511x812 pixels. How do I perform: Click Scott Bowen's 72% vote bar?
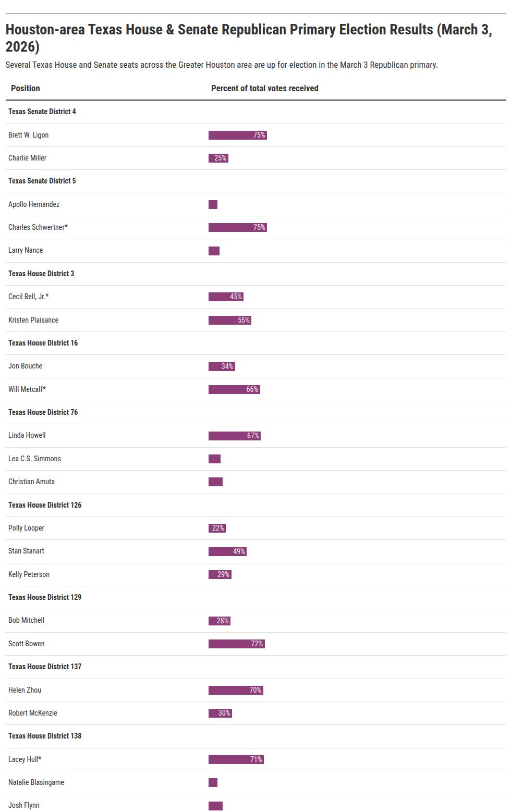pos(236,644)
